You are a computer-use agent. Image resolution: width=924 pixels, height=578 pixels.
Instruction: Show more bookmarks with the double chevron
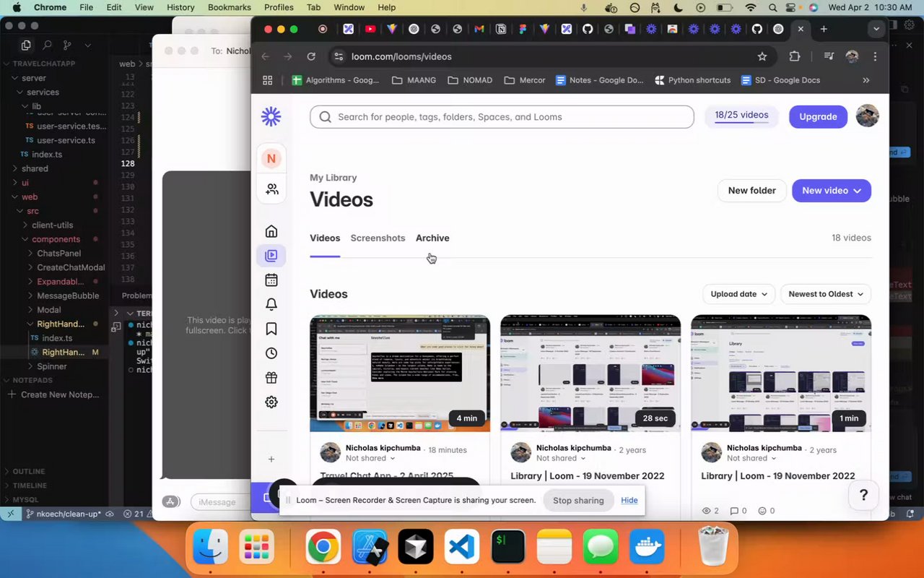(x=866, y=80)
